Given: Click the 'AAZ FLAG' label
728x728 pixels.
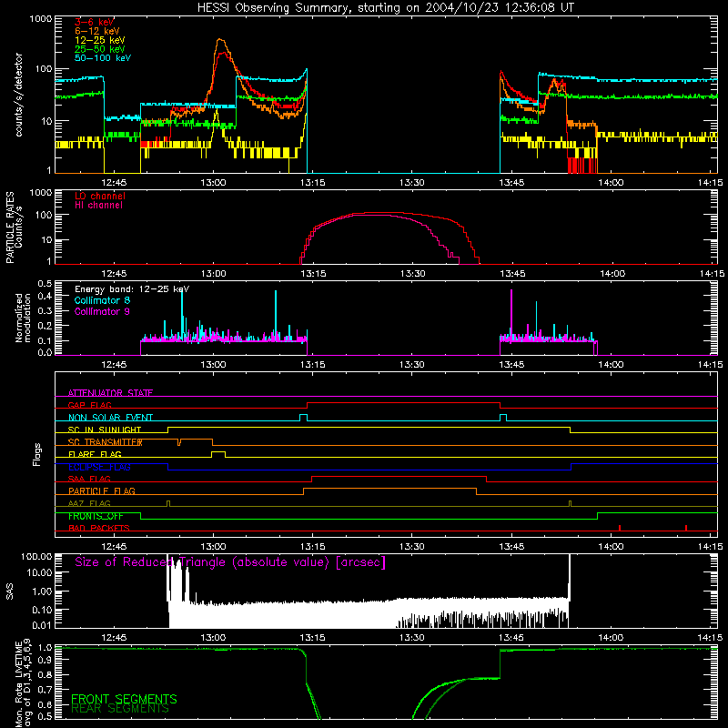Looking at the screenshot, I should coord(89,503).
